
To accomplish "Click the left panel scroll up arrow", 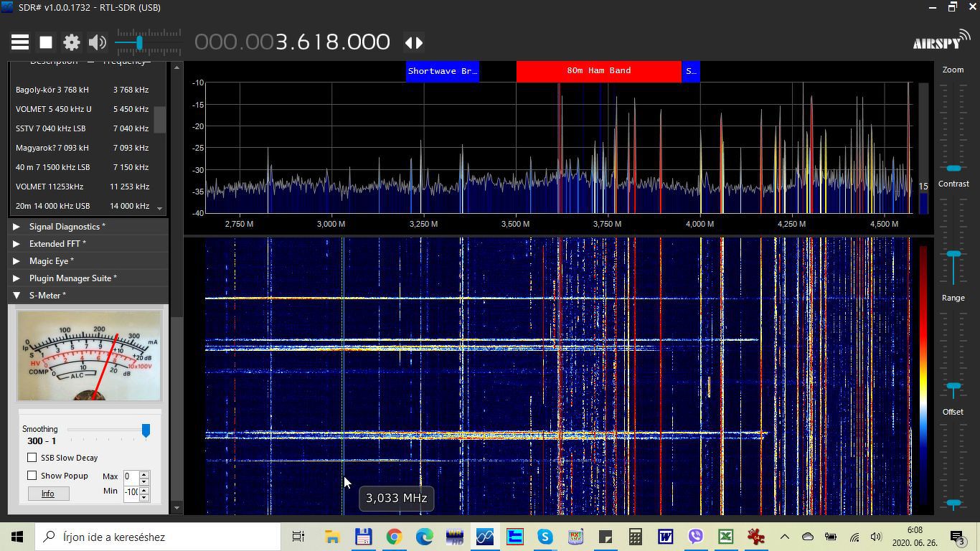I will pyautogui.click(x=176, y=67).
